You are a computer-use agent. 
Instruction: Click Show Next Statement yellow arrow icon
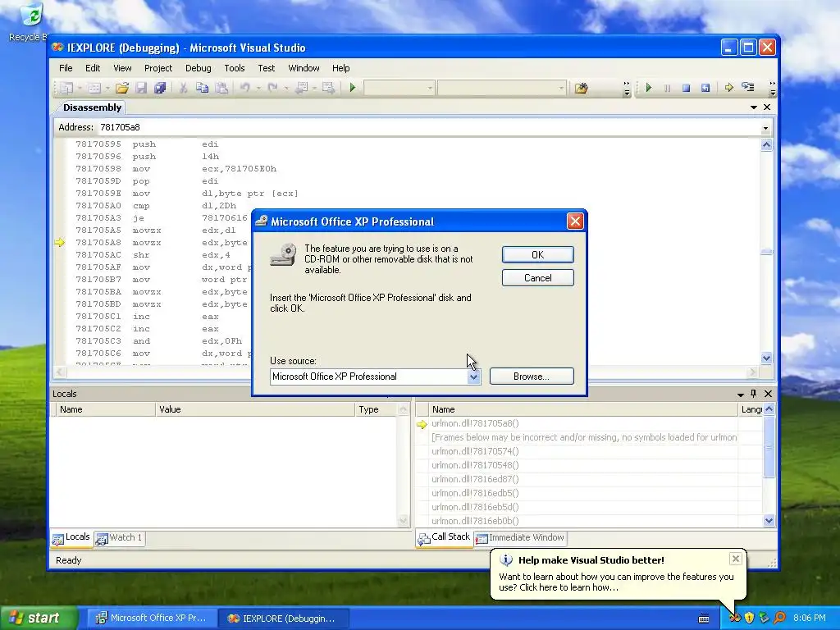point(729,87)
